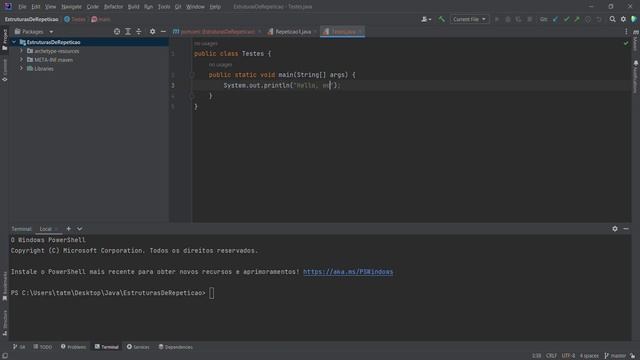The width and height of the screenshot is (640, 360).
Task: Click Select Opened File target icon
Action: tap(117, 31)
